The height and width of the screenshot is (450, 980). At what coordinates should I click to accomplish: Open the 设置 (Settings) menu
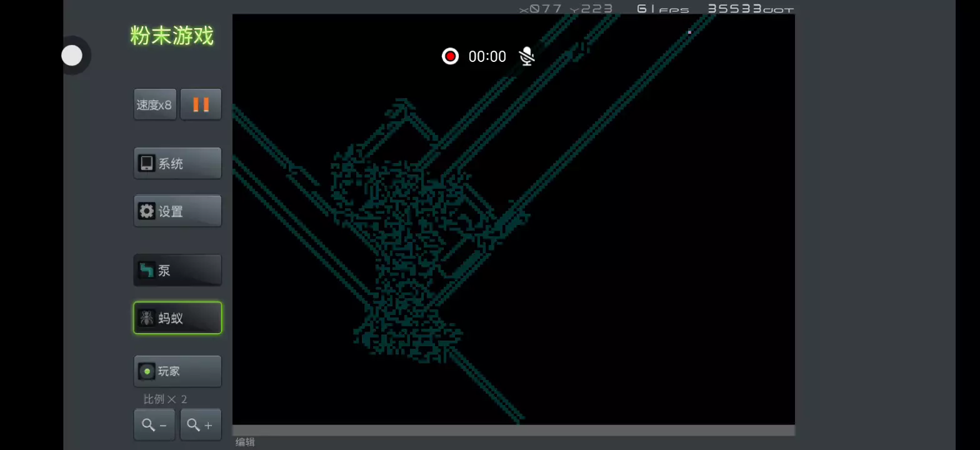click(177, 211)
